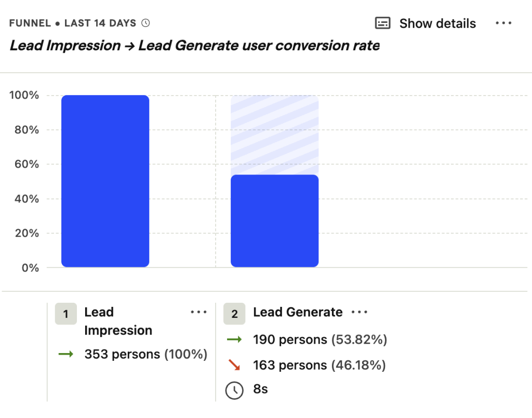Click the solid blue Lead Impression bar

[105, 181]
